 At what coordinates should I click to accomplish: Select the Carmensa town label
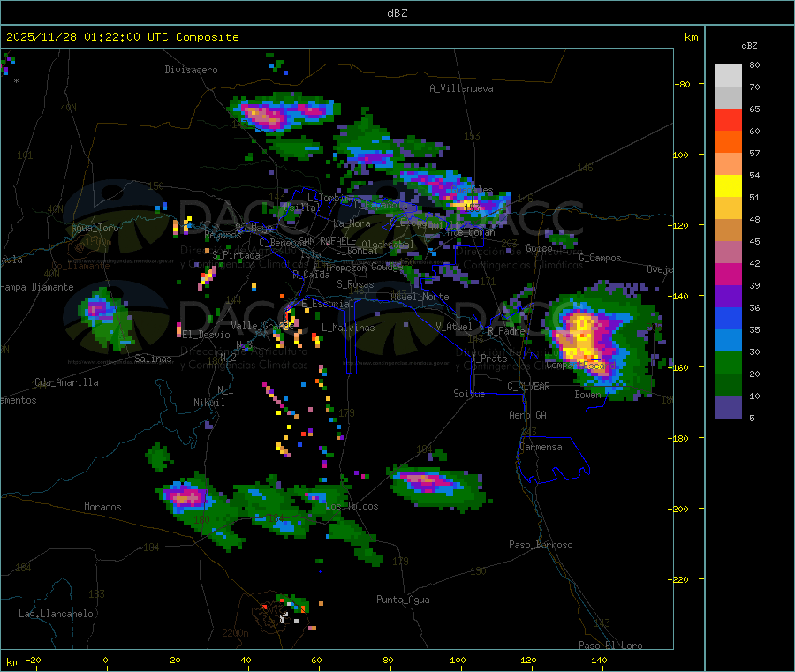pyautogui.click(x=541, y=447)
